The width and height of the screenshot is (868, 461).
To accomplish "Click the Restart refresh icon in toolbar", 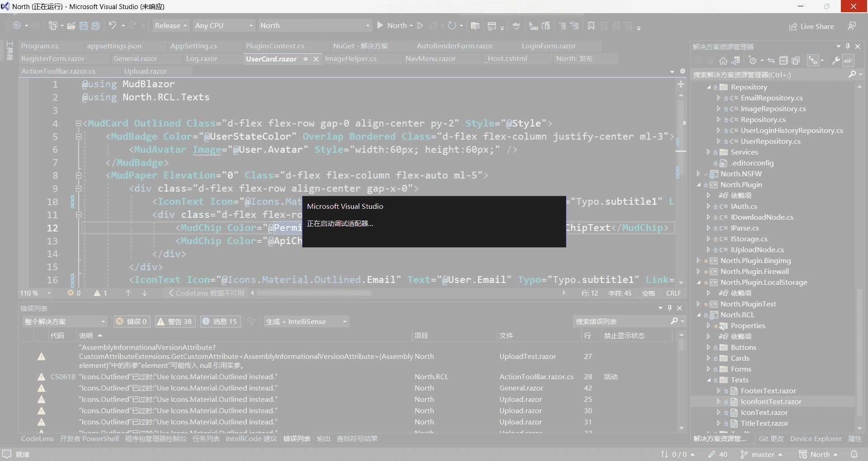I will 452,26.
